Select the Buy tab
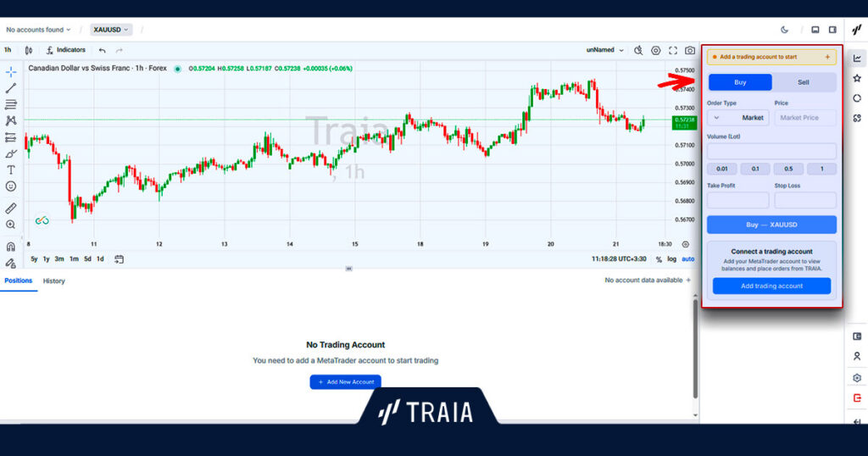 tap(740, 82)
